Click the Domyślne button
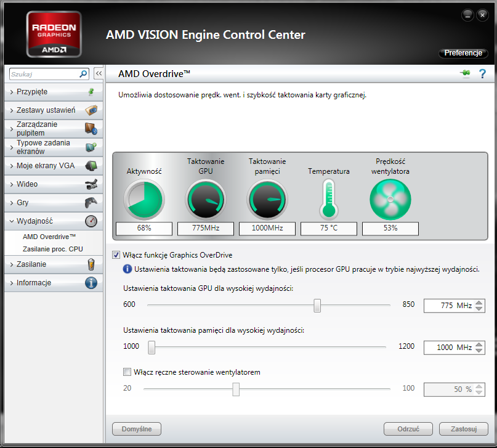The width and height of the screenshot is (497, 448). pyautogui.click(x=136, y=429)
